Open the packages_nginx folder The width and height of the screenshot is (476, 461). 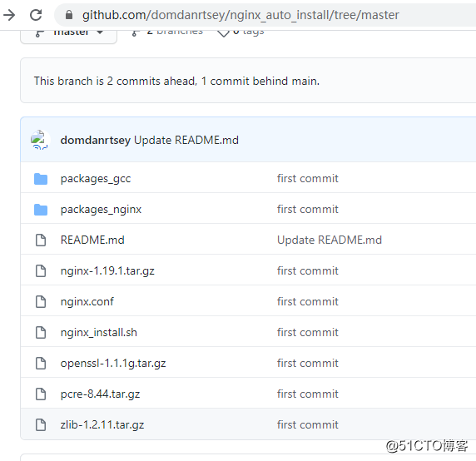click(101, 210)
